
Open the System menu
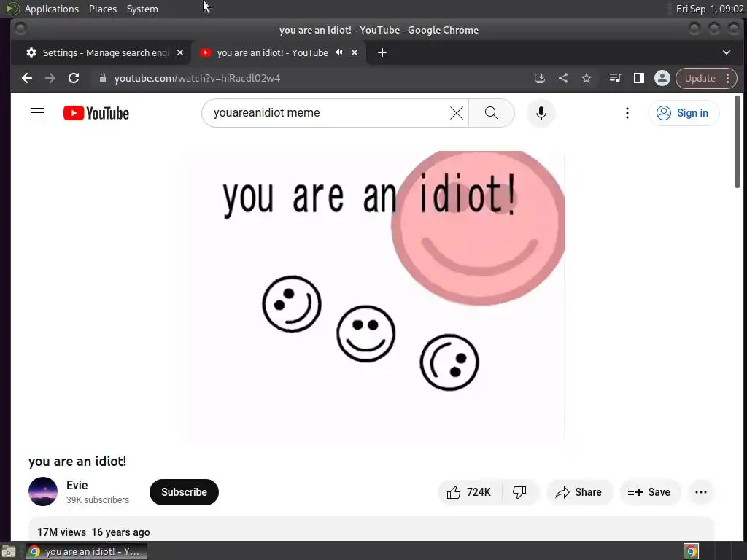142,9
